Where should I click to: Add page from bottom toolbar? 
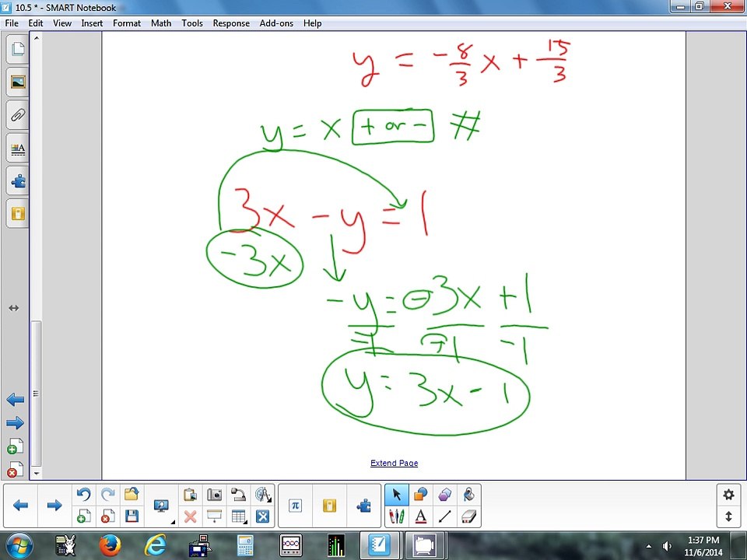(84, 516)
